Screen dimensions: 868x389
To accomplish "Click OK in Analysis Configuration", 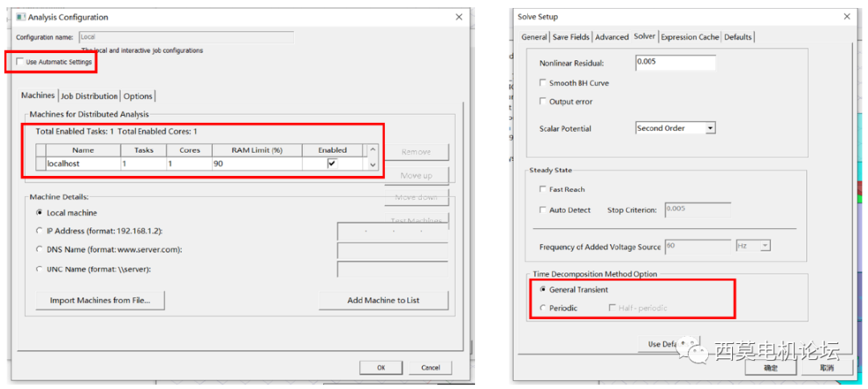I will (381, 367).
